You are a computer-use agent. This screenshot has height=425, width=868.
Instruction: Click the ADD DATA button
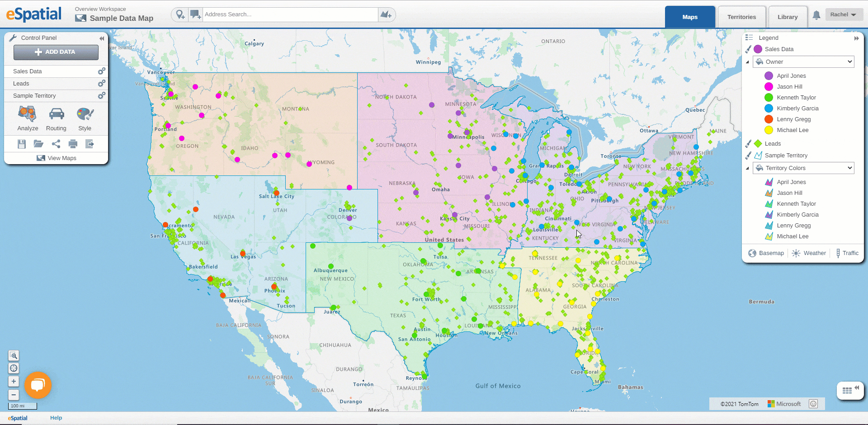[56, 52]
